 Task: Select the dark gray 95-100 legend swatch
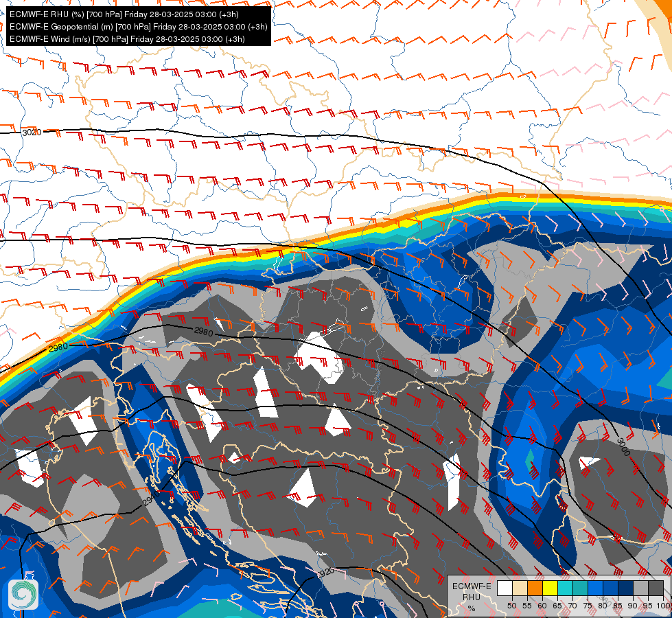[656, 588]
